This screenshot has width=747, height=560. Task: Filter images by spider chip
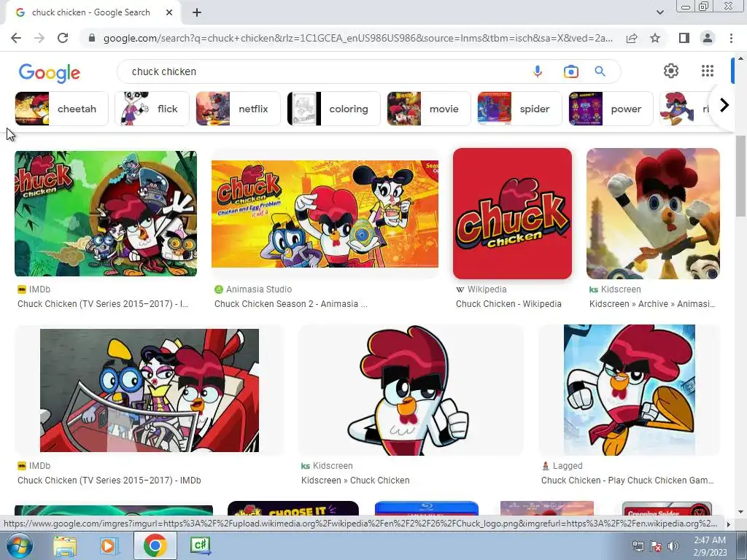(x=519, y=109)
